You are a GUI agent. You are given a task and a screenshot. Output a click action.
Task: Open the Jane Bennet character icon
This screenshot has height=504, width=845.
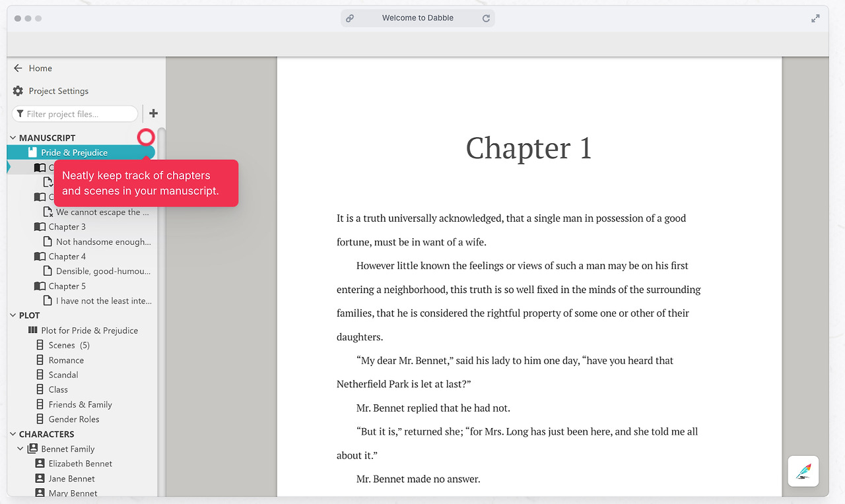pos(40,479)
